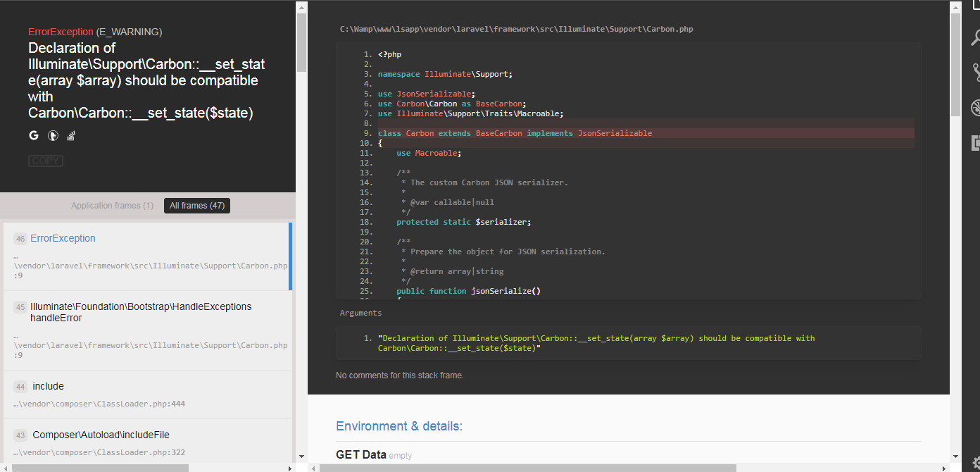Search the error on DuckDuckGo
The image size is (980, 472).
pyautogui.click(x=53, y=136)
